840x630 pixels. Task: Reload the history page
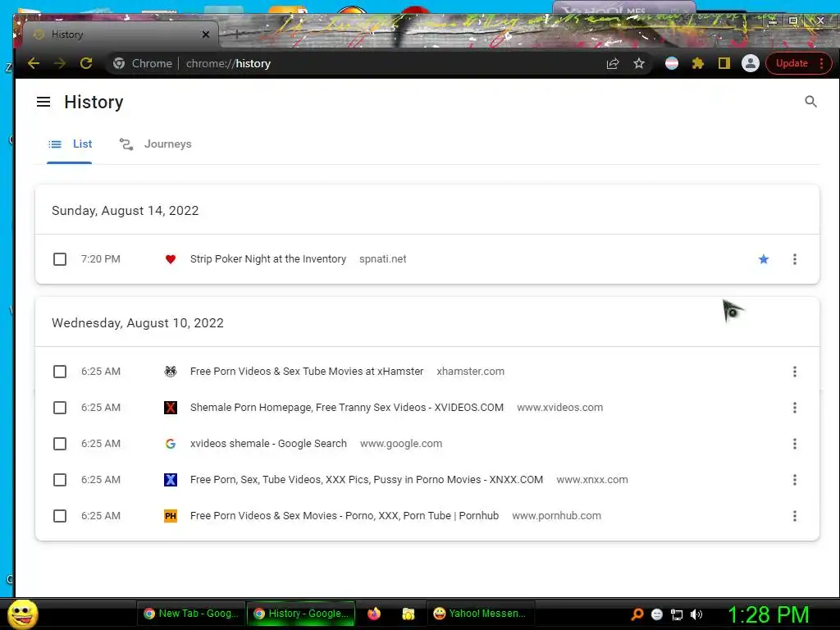coord(86,63)
